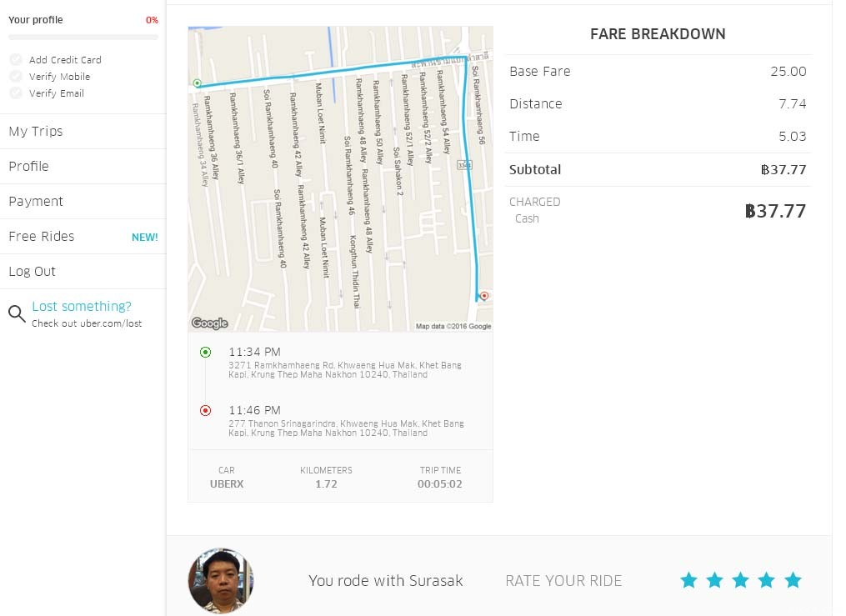846x616 pixels.
Task: Click the green pickup marker on map
Action: click(x=197, y=83)
